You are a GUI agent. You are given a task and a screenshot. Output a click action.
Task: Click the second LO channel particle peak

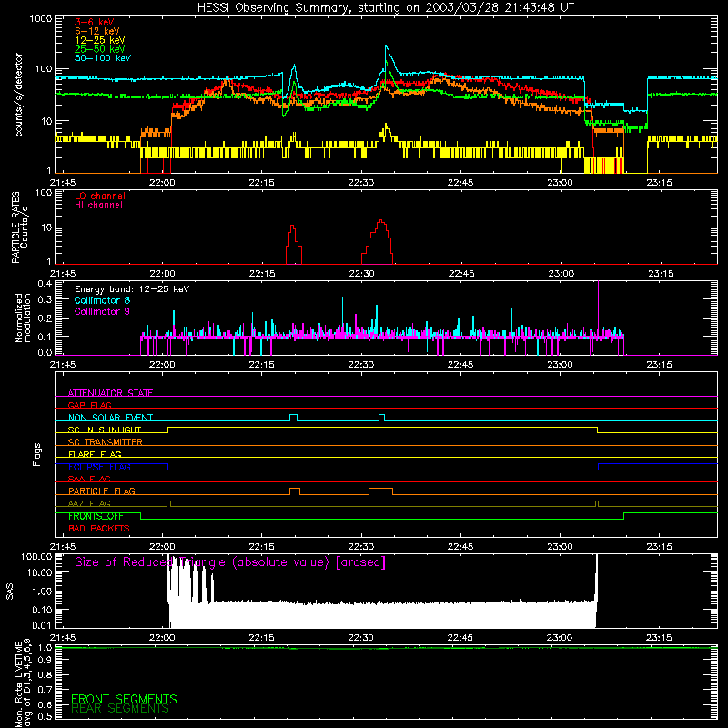pos(381,221)
